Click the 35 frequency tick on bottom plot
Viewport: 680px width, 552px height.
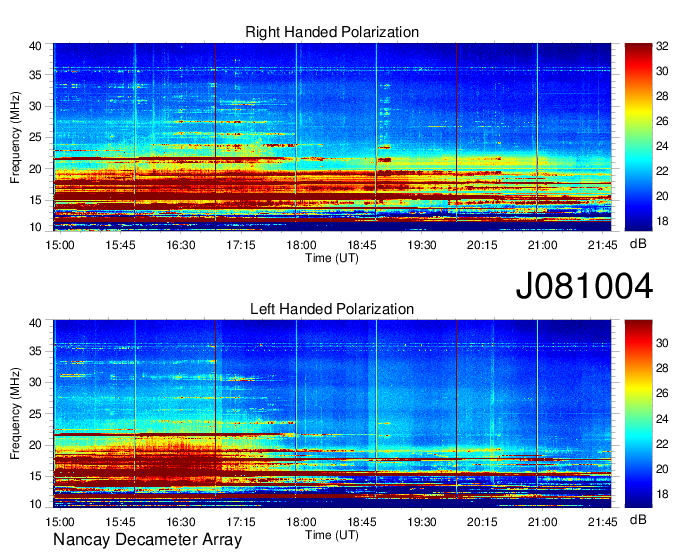[x=35, y=351]
